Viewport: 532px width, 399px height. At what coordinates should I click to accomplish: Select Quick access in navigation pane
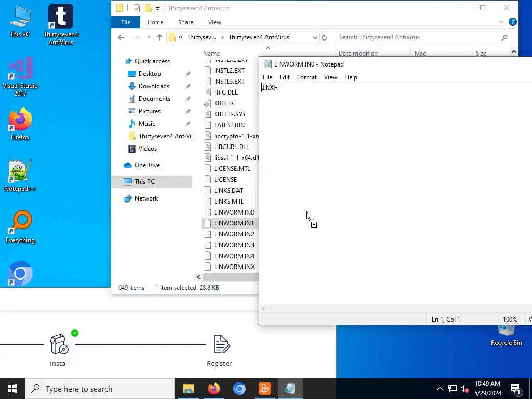tap(152, 61)
